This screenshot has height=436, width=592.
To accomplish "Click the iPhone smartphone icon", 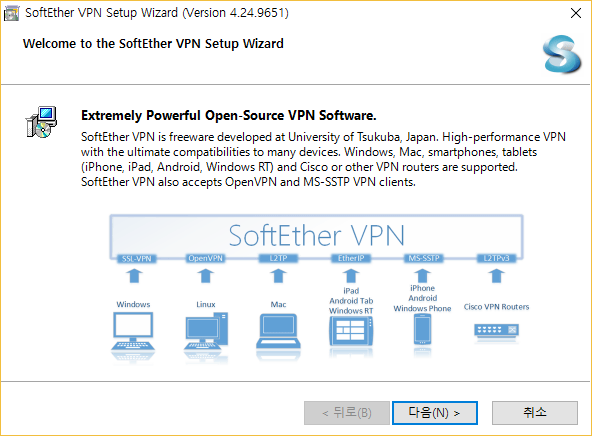I will pos(422,330).
